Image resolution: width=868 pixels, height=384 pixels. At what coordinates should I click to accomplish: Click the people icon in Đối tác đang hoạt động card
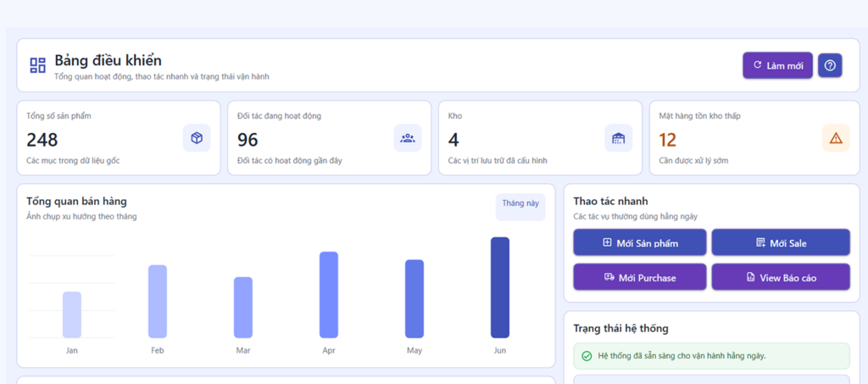407,138
